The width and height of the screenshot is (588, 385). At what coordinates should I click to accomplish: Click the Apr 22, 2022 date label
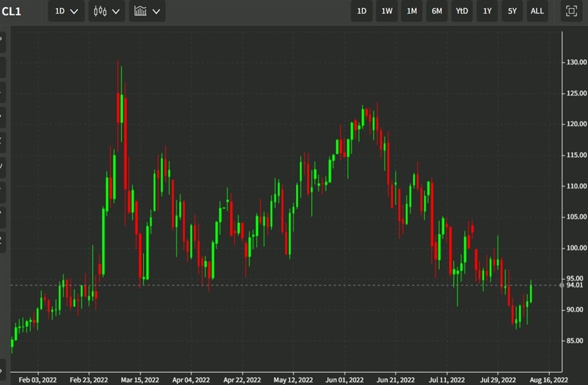tap(242, 380)
